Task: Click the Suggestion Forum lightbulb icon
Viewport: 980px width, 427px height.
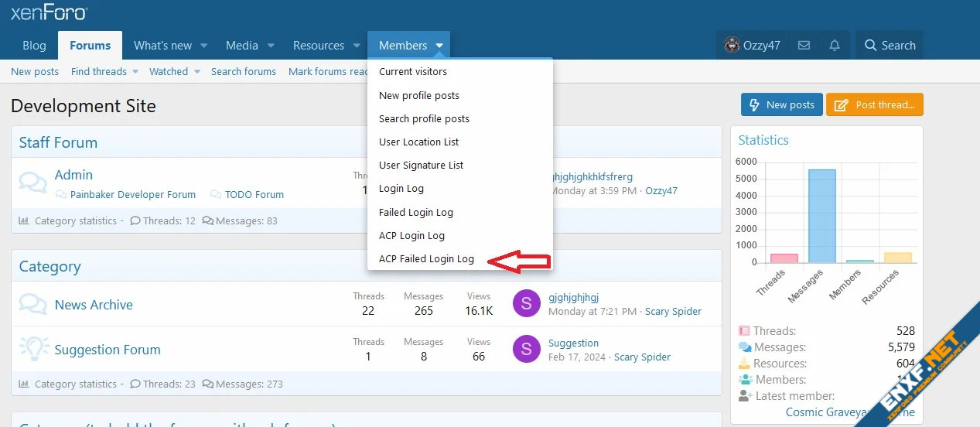Action: [33, 349]
